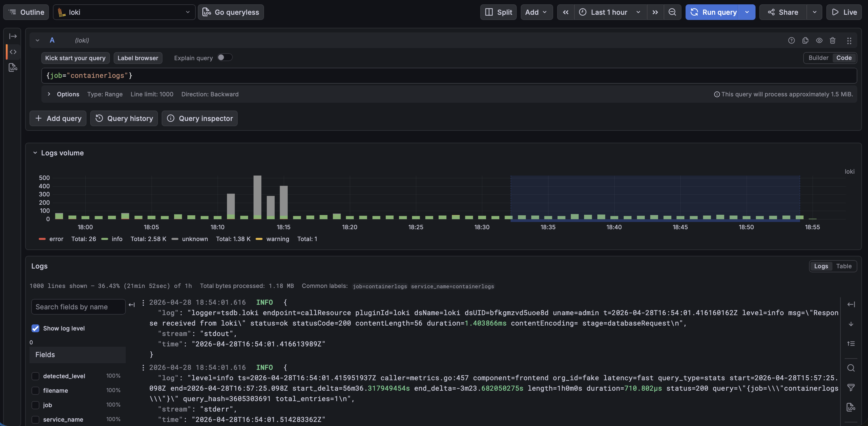Image resolution: width=868 pixels, height=426 pixels.
Task: Click the down arrow scroll-to-bottom log control
Action: (x=851, y=324)
